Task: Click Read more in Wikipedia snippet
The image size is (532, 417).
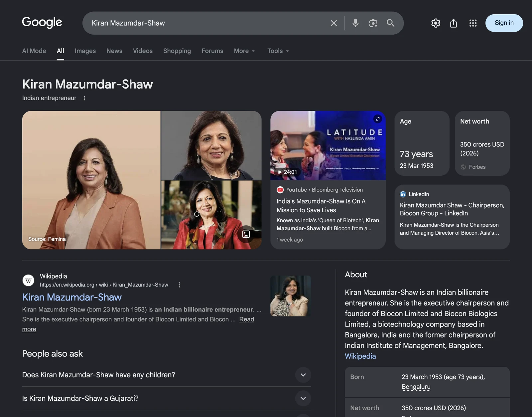Action: pyautogui.click(x=246, y=319)
